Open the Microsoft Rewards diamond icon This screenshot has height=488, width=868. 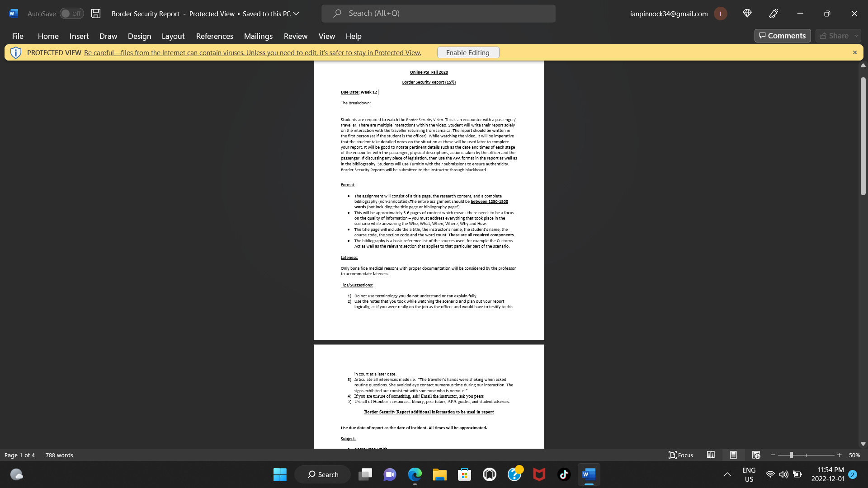747,14
